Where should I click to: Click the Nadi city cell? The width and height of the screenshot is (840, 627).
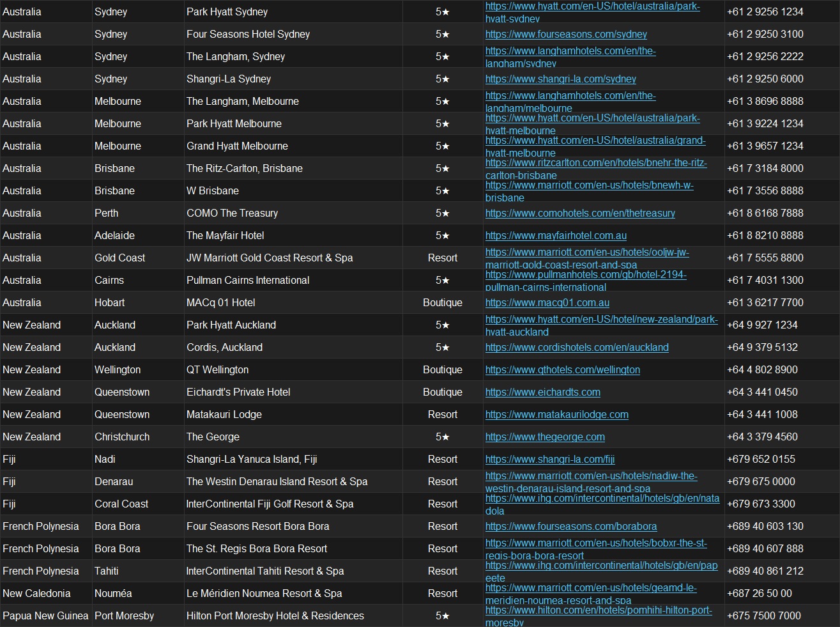tap(138, 459)
